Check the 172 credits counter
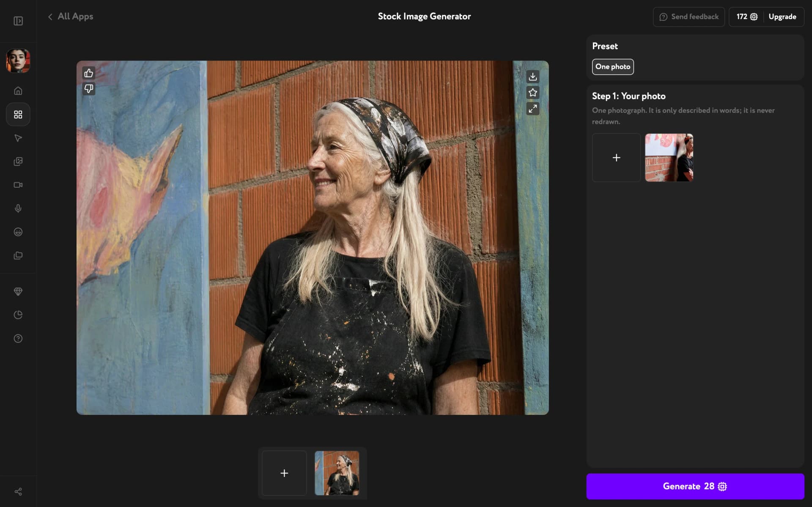 coord(747,17)
